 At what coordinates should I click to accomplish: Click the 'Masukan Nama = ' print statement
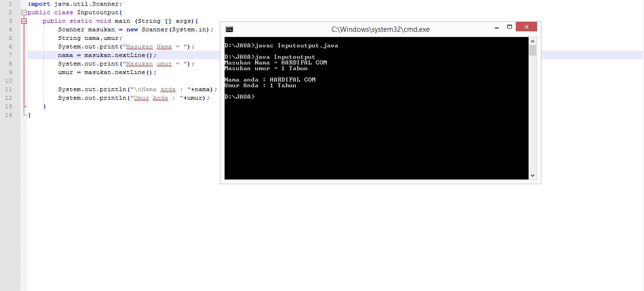[x=126, y=47]
